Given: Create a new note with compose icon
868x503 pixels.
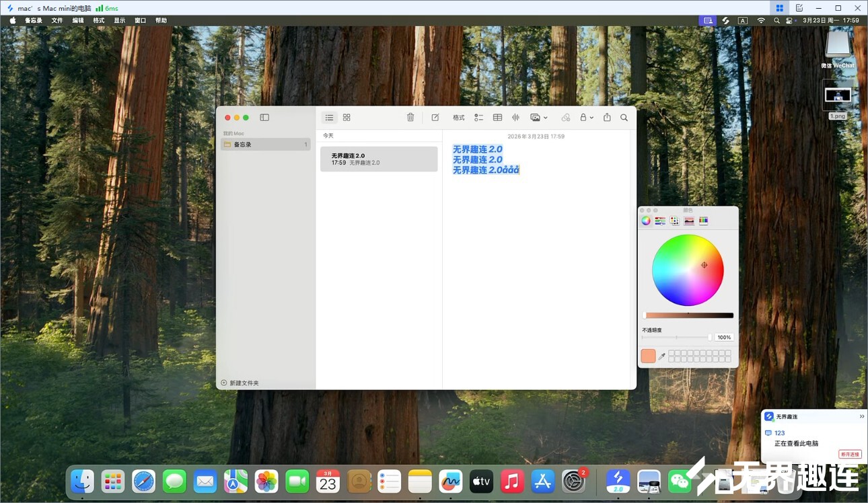Looking at the screenshot, I should pos(435,118).
